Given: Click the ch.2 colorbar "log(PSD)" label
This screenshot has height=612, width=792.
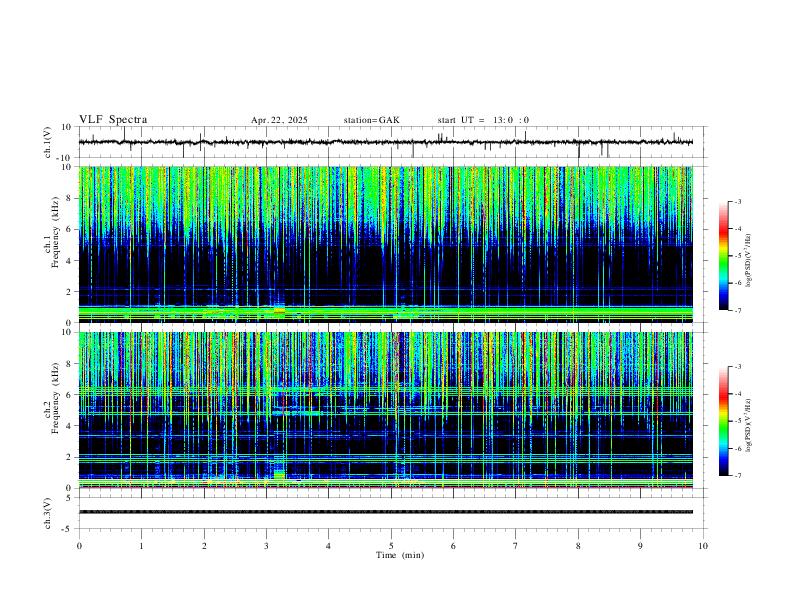Looking at the screenshot, I should 750,425.
